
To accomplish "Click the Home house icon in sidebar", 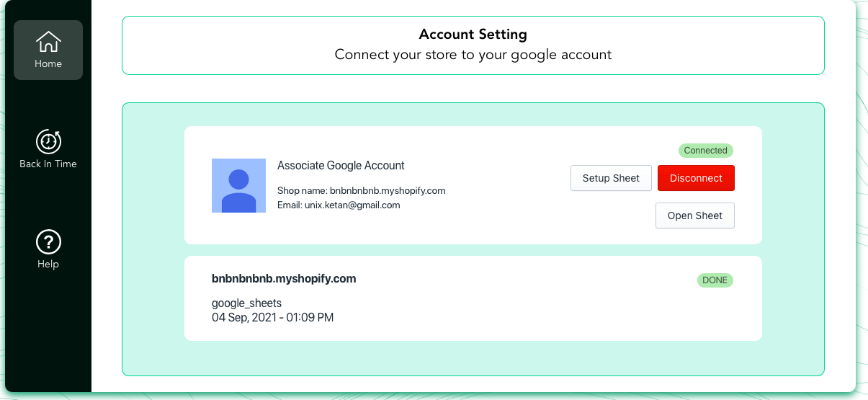I will [48, 42].
